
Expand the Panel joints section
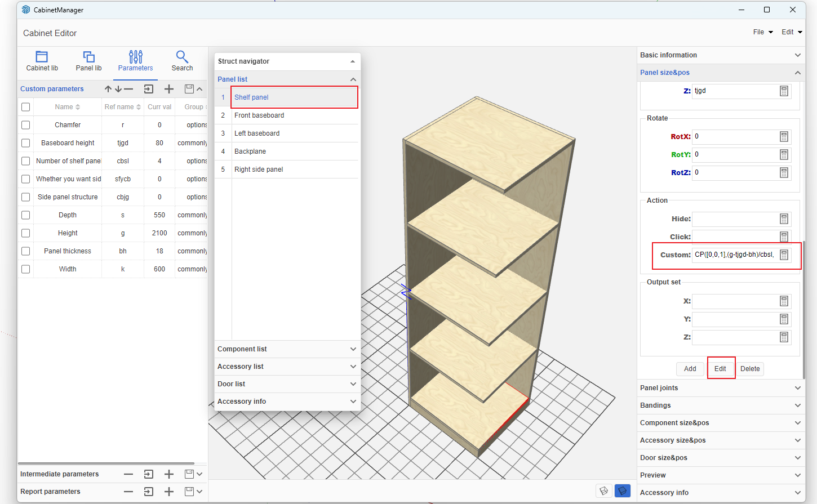720,388
